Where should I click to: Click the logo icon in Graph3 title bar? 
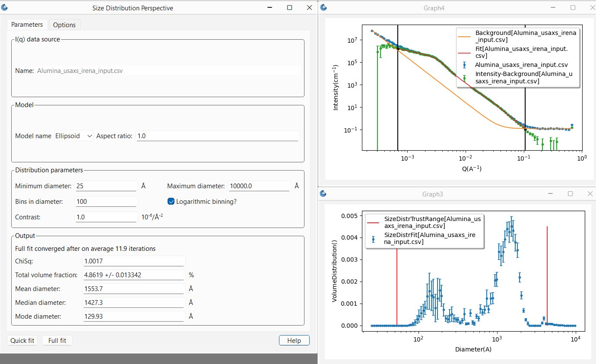pos(324,194)
